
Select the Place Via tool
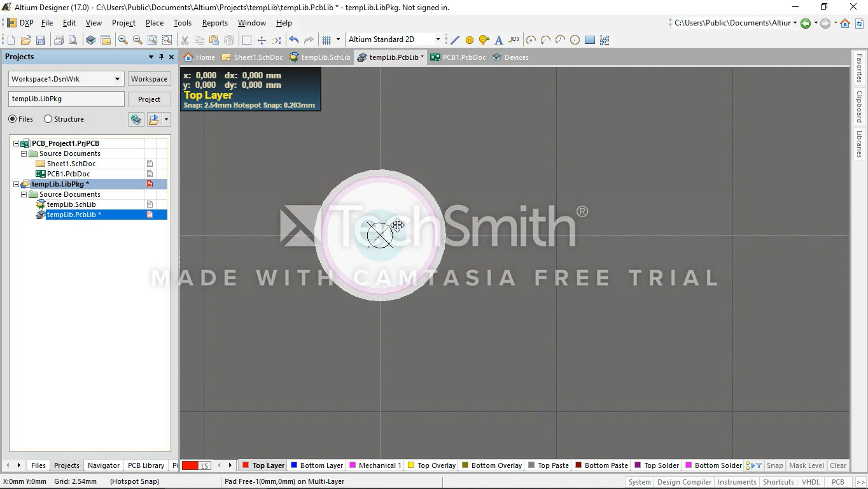(484, 40)
